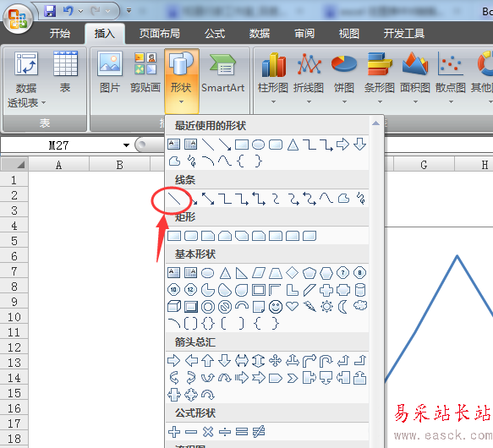Image resolution: width=493 pixels, height=448 pixels.
Task: Select the regular pentagon in 基本形状
Action: pyautogui.click(x=309, y=273)
